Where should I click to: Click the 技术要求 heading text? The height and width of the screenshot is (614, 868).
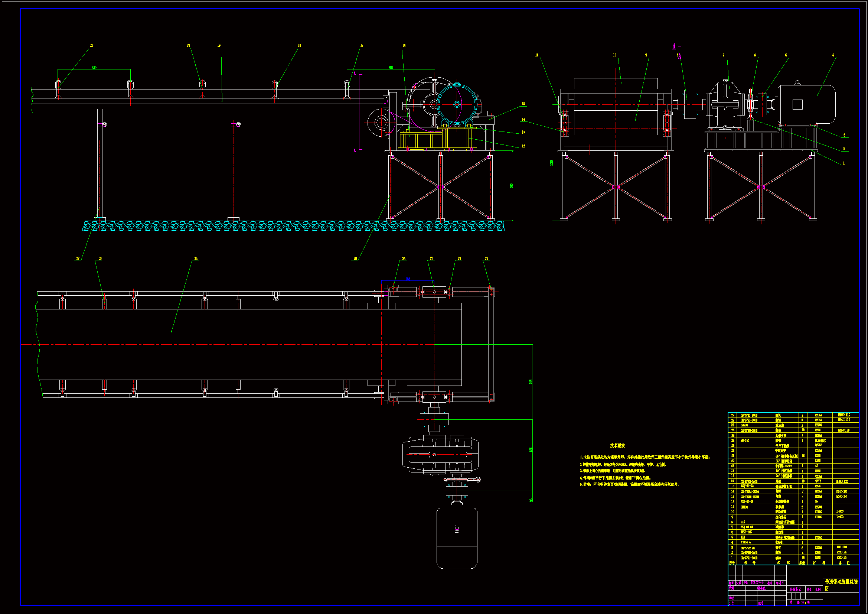click(x=617, y=446)
